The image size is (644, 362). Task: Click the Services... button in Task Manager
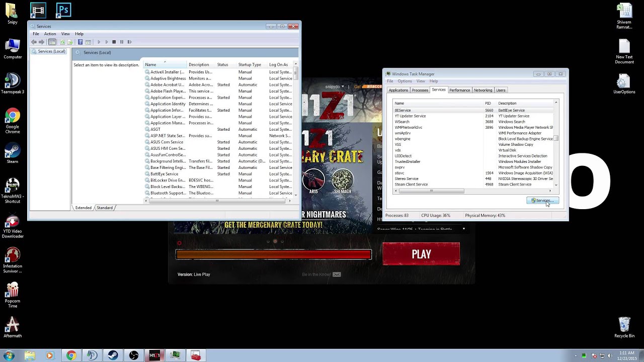[543, 201]
